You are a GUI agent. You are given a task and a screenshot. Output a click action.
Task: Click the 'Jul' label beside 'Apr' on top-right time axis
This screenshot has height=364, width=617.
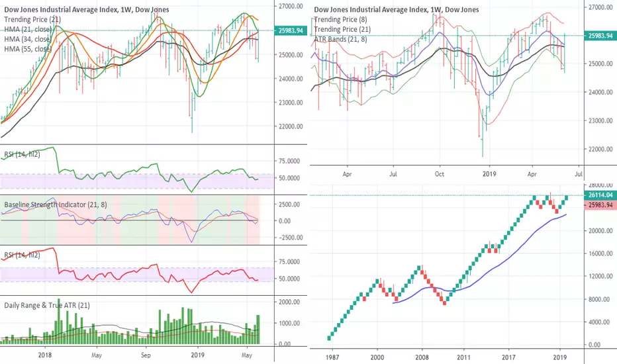click(x=393, y=174)
